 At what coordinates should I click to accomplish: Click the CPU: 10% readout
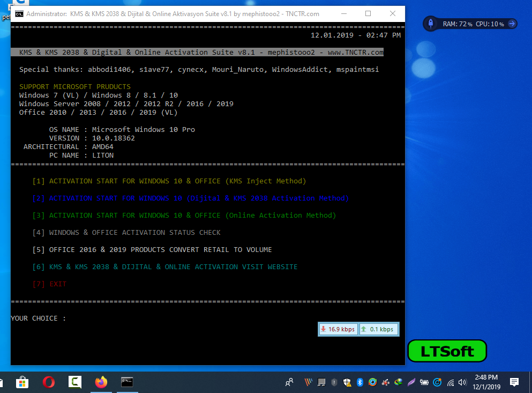(490, 24)
